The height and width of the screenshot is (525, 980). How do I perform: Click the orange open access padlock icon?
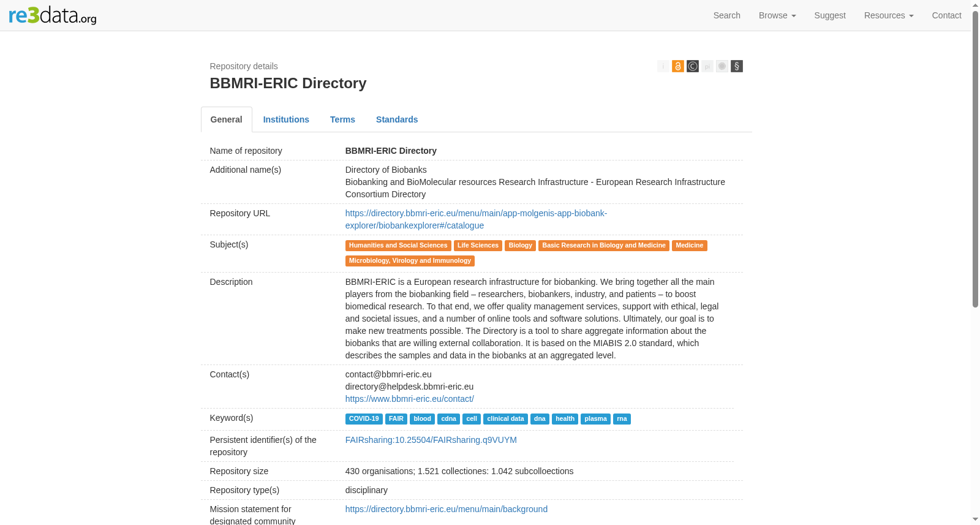tap(677, 66)
